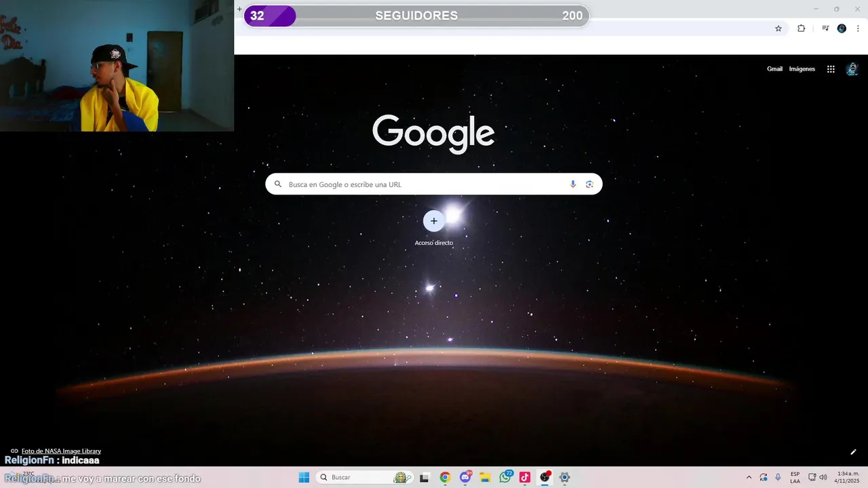Click the webcam overlay feed
Screen dimensions: 868x488
[117, 66]
